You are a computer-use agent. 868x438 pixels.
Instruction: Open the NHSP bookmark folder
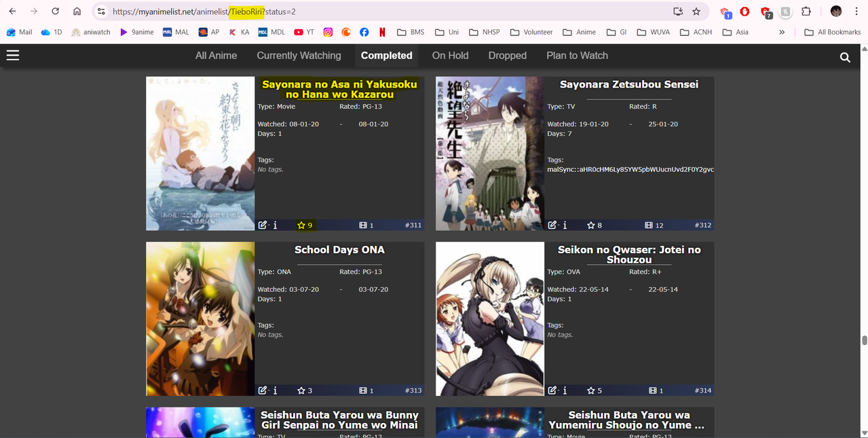coord(485,32)
